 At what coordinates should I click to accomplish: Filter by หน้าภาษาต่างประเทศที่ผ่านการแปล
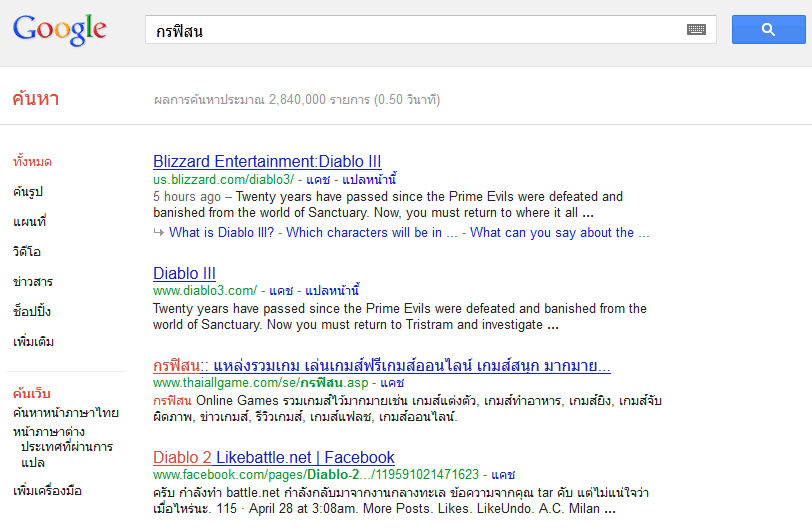pyautogui.click(x=63, y=447)
